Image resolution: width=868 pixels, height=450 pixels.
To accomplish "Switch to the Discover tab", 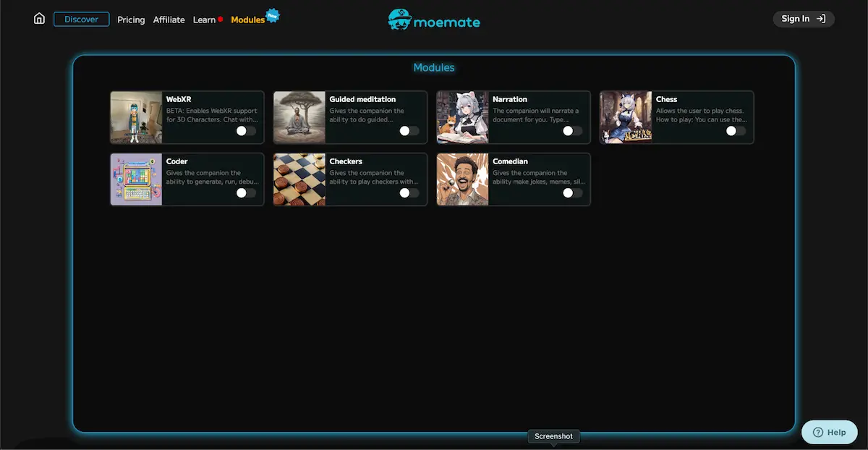I will (x=81, y=19).
